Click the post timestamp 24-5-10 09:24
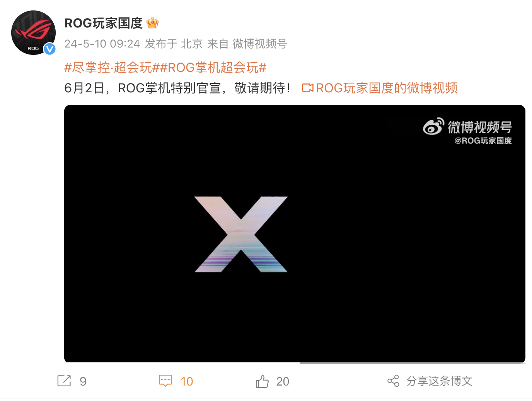The height and width of the screenshot is (401, 532). coord(102,44)
